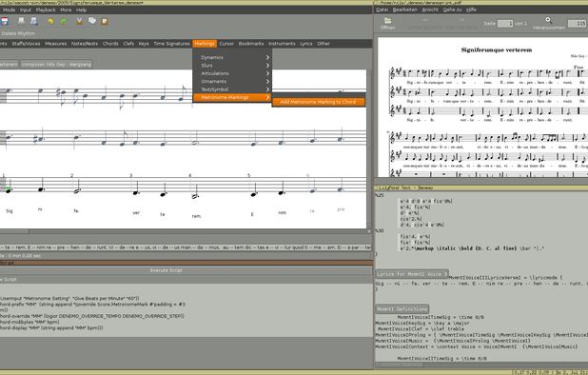
Task: Click the score's vertical scrollbar
Action: (x=369, y=148)
